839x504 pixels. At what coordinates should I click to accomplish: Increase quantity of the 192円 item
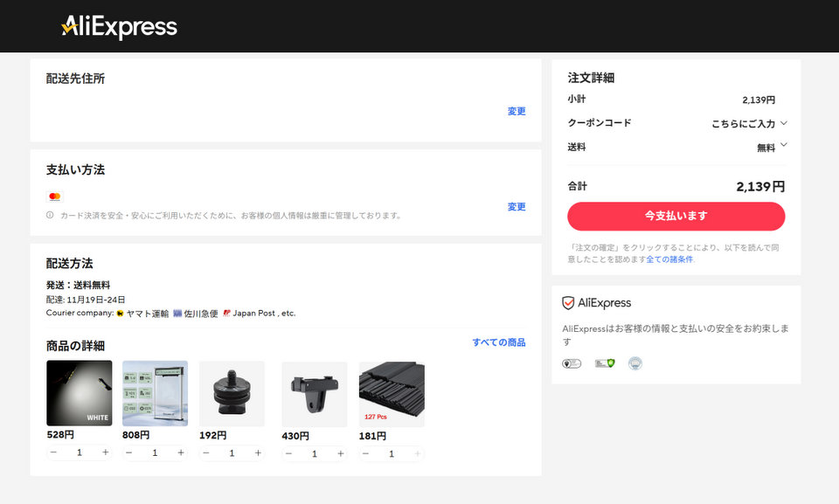tap(258, 453)
